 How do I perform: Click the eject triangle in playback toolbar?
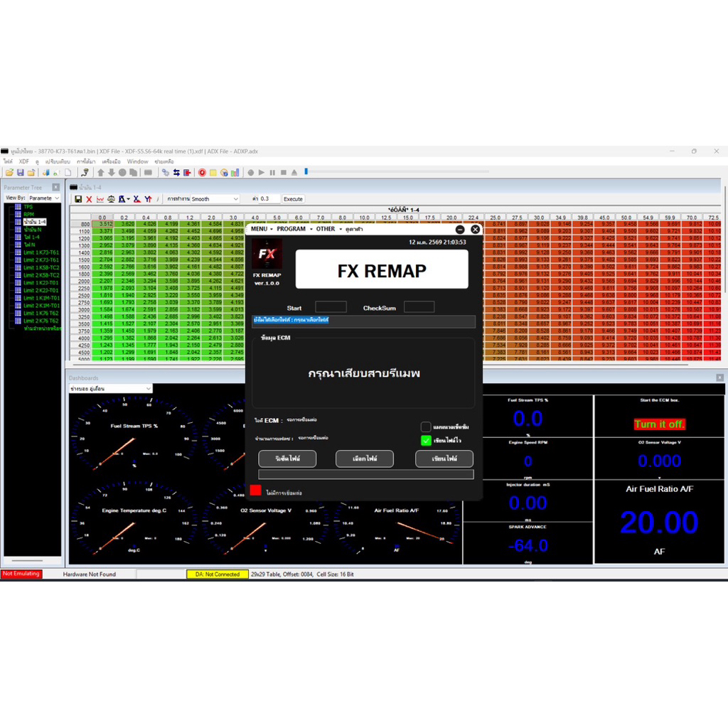(294, 173)
